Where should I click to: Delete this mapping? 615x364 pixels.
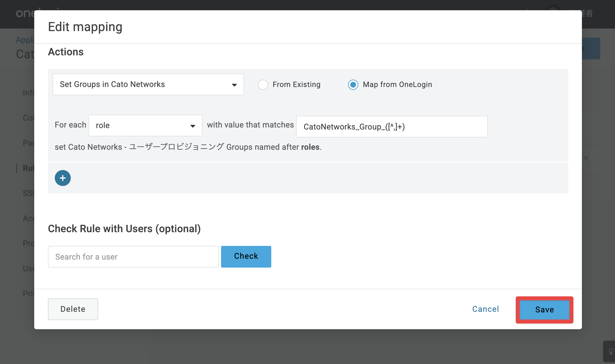73,309
